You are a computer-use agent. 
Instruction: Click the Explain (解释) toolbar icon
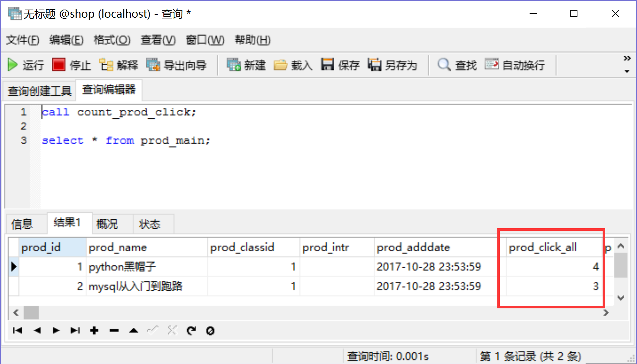(x=106, y=65)
